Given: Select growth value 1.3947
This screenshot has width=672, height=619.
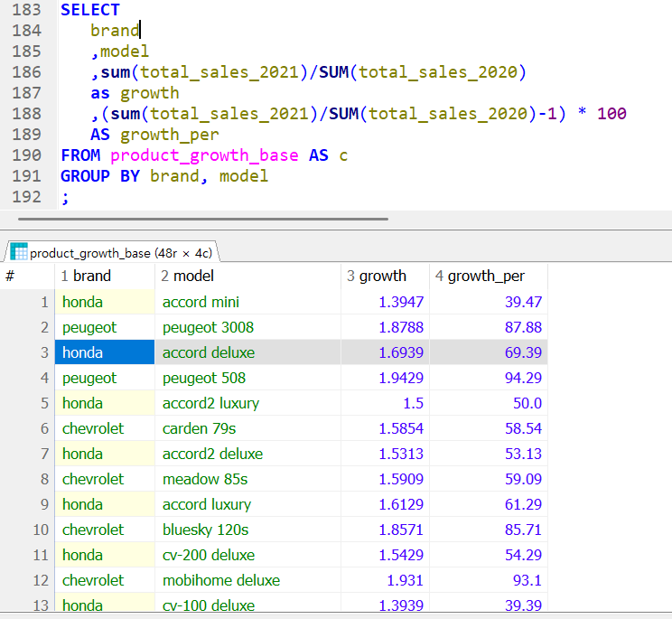Looking at the screenshot, I should [x=386, y=302].
